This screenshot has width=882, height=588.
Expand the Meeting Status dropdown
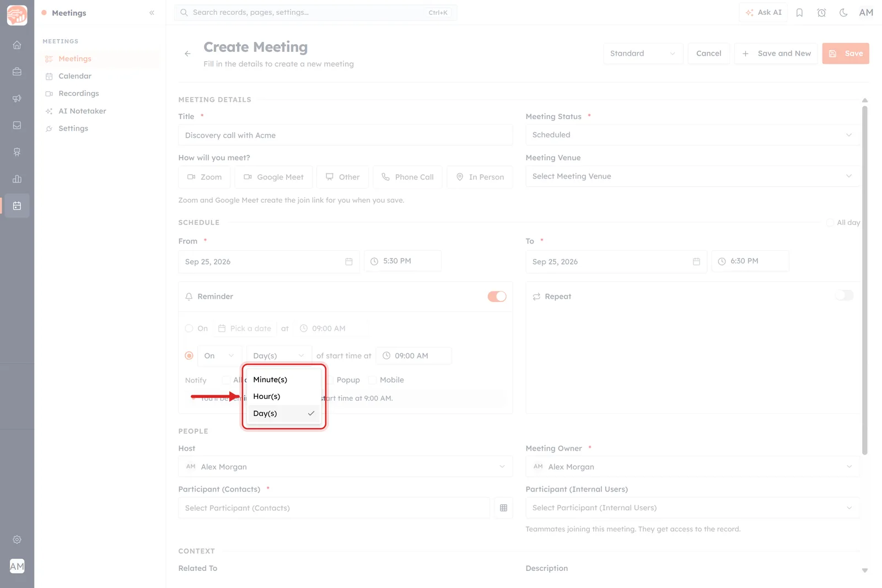click(692, 135)
